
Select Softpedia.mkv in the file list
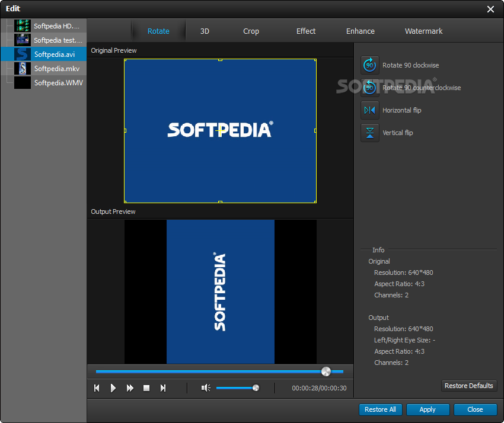tap(56, 69)
